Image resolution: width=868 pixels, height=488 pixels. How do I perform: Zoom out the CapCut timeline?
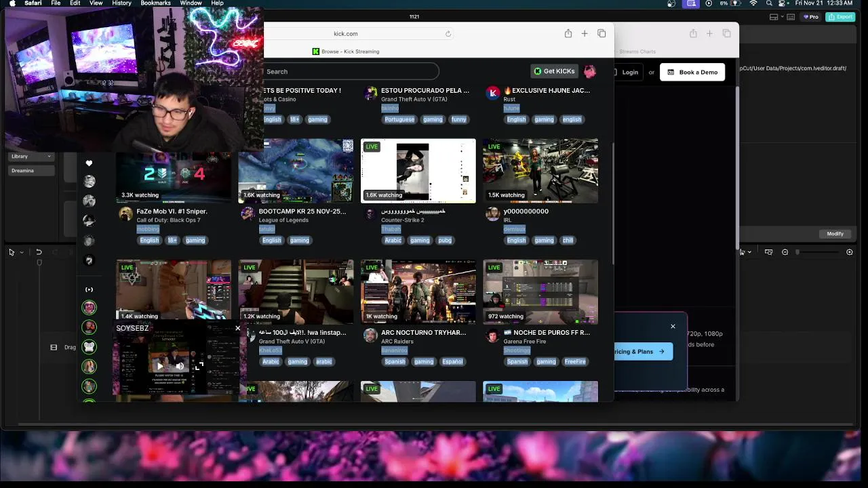pyautogui.click(x=785, y=252)
